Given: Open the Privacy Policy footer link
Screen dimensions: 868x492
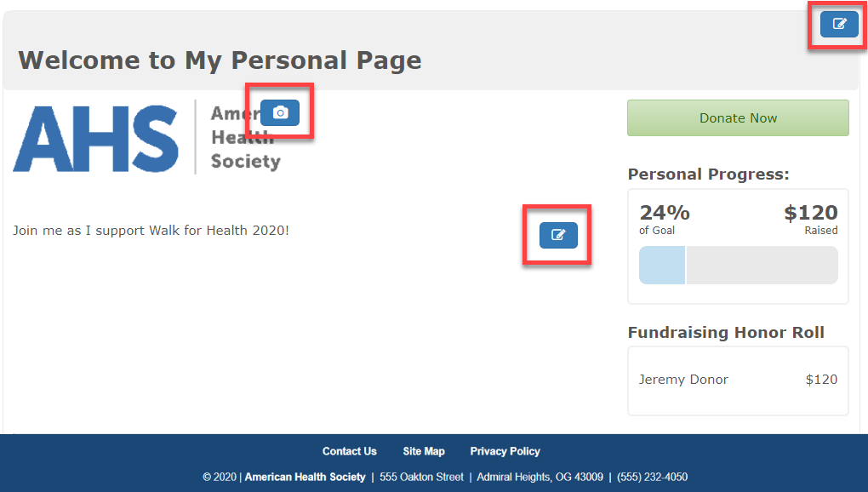Looking at the screenshot, I should click(x=505, y=451).
